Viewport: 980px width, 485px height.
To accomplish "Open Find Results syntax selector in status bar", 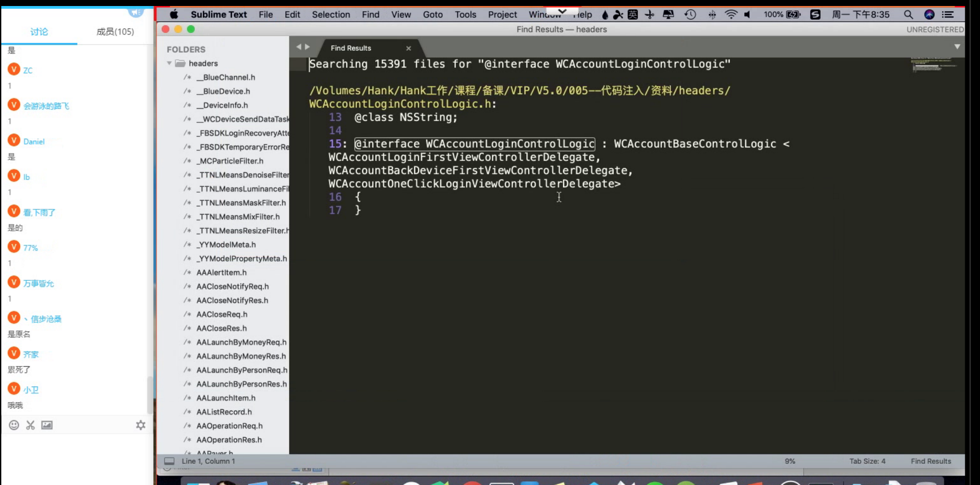I will [931, 461].
